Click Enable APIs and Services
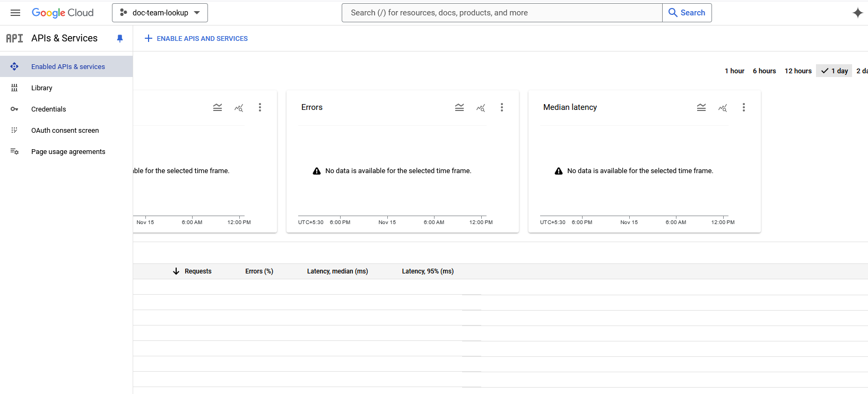The image size is (868, 394). [x=196, y=39]
